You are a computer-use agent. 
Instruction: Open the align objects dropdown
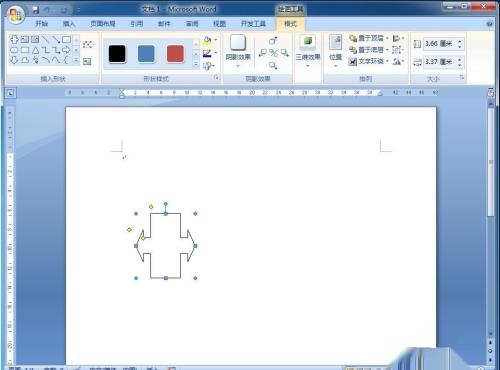point(398,39)
